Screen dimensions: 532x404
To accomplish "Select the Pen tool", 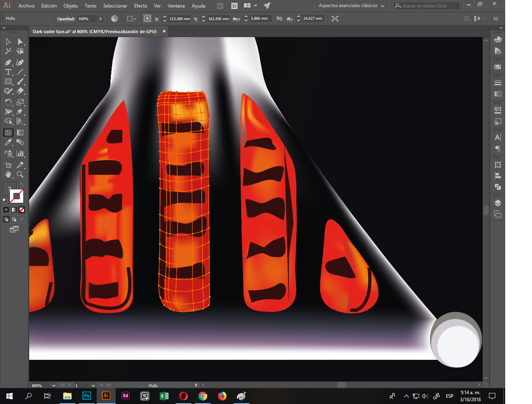I will tap(8, 62).
